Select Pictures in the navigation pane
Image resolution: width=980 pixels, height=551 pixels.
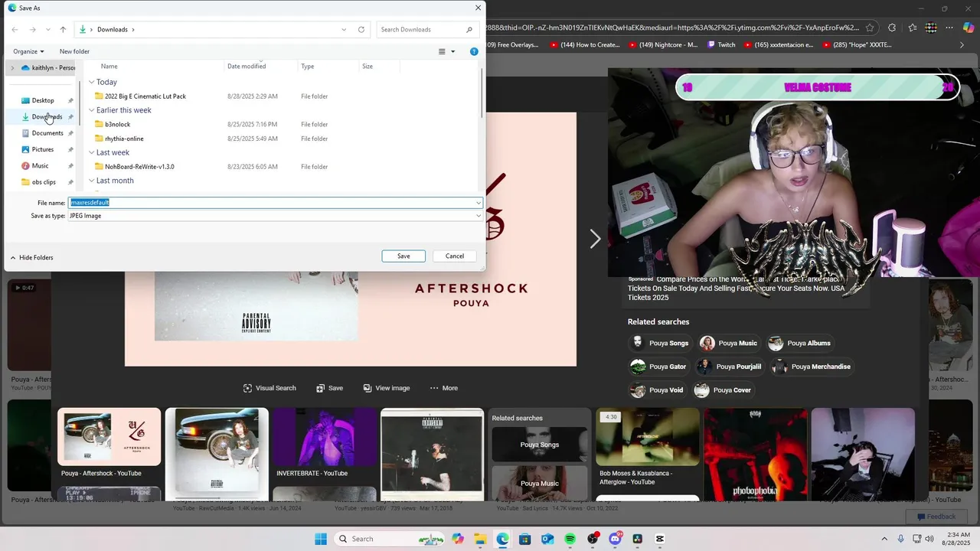click(43, 149)
